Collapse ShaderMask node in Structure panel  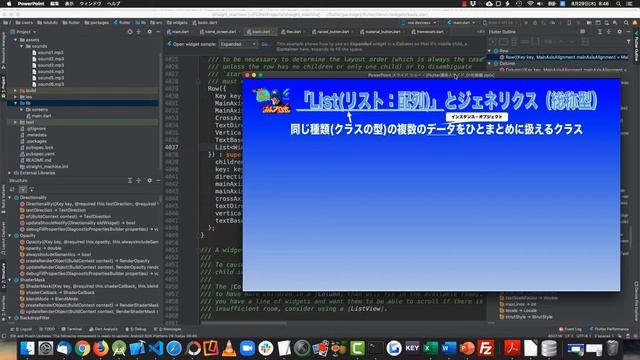tap(10, 280)
